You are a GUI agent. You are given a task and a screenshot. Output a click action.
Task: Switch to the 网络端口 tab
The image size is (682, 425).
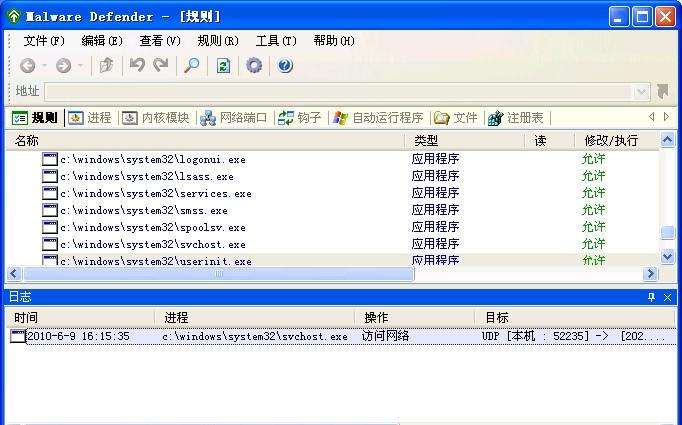[x=234, y=118]
